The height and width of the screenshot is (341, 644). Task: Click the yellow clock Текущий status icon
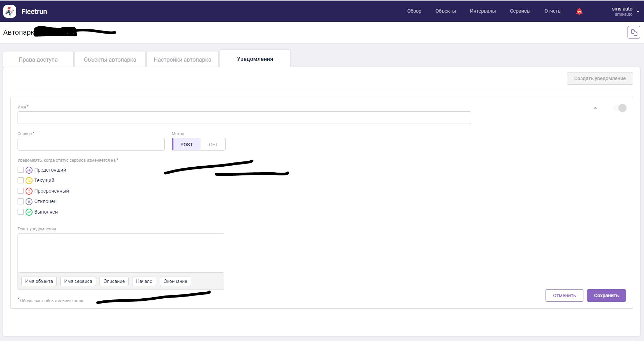[29, 181]
